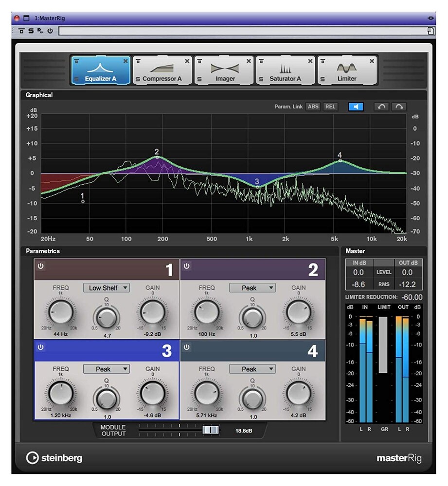Select EQ node 4 on the graph
This screenshot has width=448, height=486.
[340, 160]
